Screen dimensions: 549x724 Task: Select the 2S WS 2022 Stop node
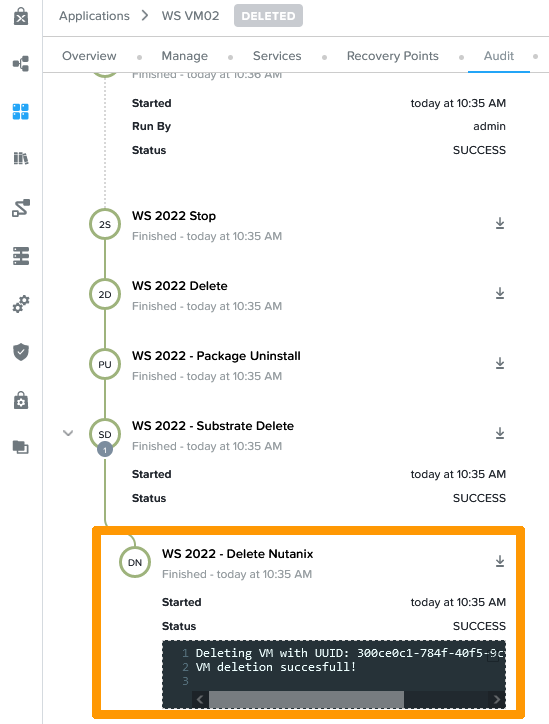click(x=105, y=224)
